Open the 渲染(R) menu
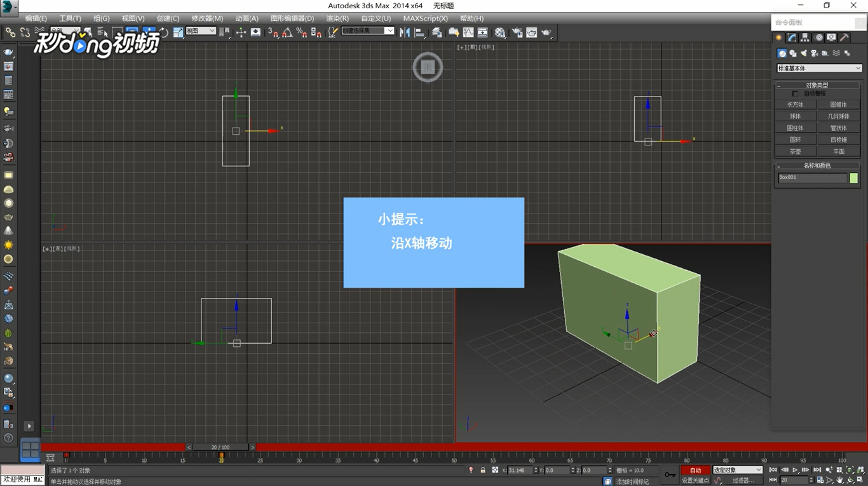The image size is (868, 486). (x=337, y=18)
